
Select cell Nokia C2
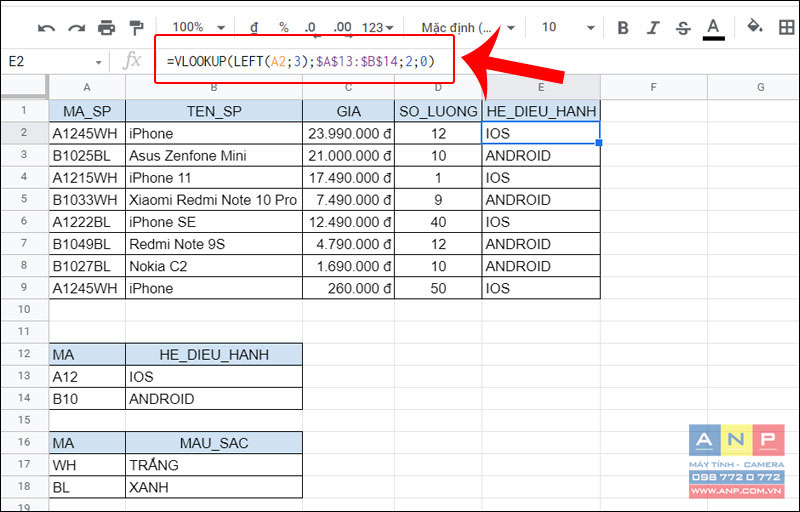(x=214, y=266)
